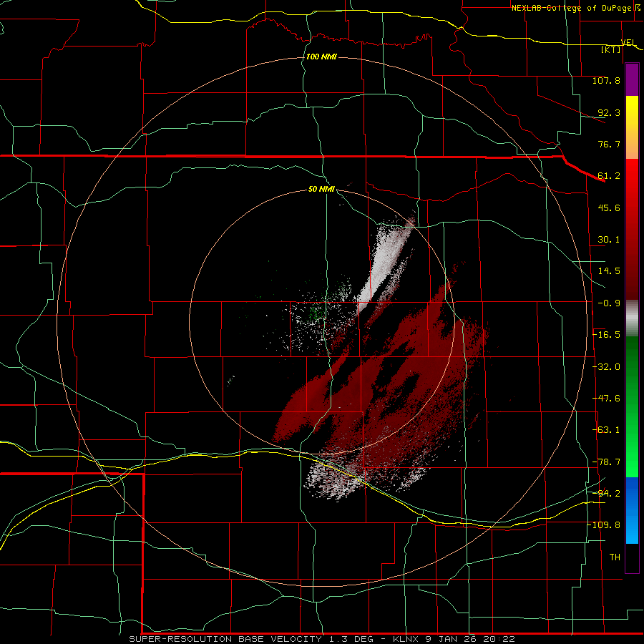This screenshot has width=644, height=644.
Task: Click the 92.3 velocity scale value
Action: pyautogui.click(x=609, y=112)
